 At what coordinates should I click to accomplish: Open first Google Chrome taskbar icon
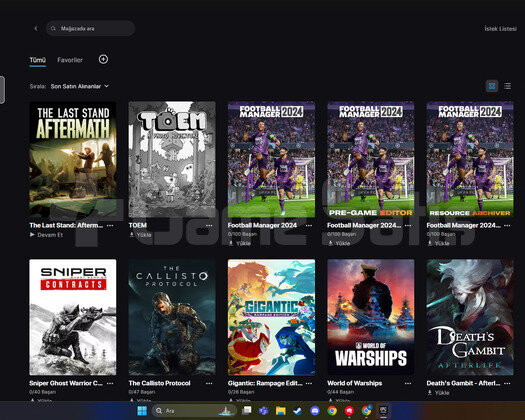332,411
